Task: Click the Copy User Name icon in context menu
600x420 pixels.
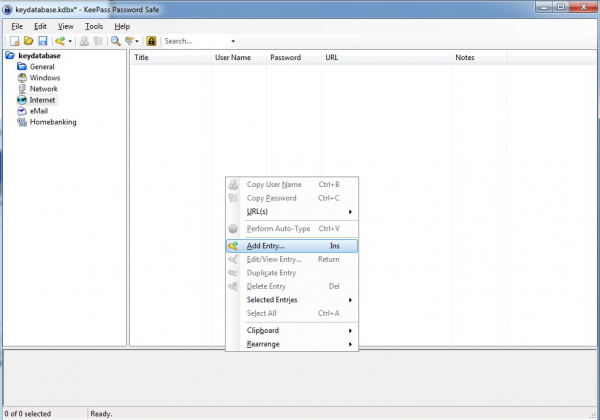Action: click(233, 184)
